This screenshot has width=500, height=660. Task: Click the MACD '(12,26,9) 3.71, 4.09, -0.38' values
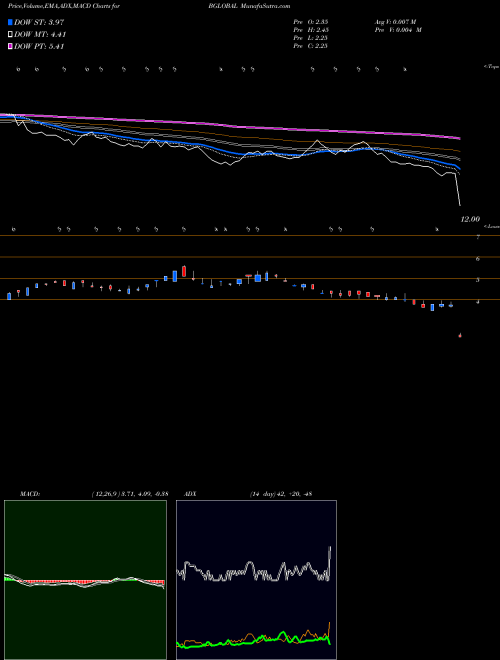(x=130, y=494)
